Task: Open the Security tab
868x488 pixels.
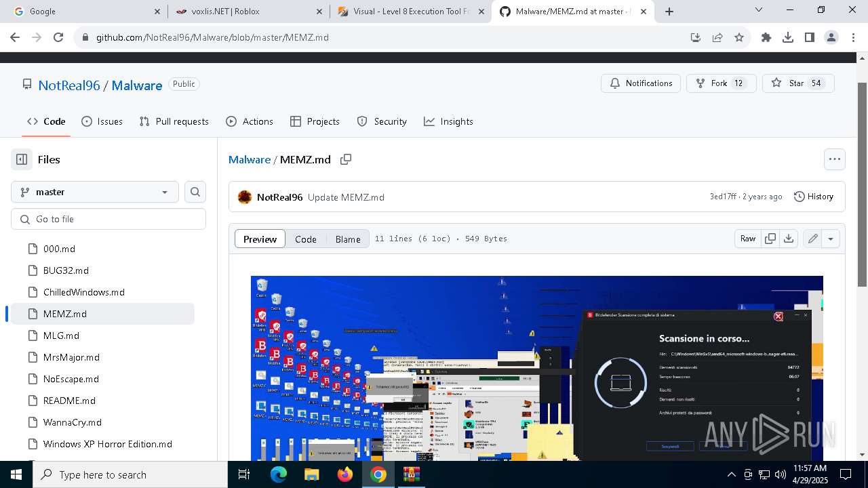Action: click(x=382, y=121)
